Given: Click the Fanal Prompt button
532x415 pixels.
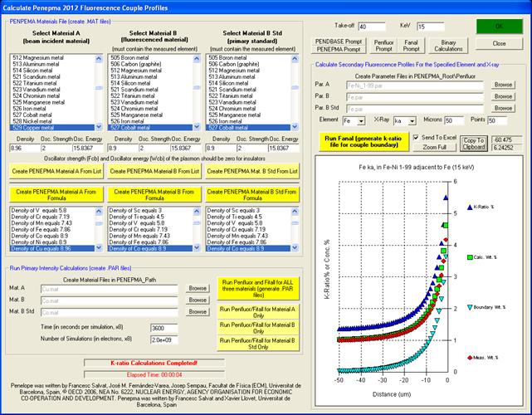Looking at the screenshot, I should 411,46.
